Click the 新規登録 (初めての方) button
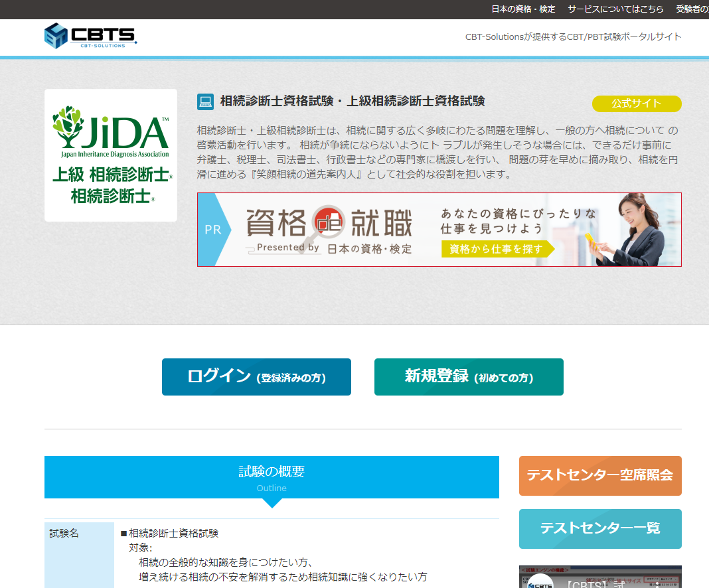The image size is (709, 588). click(469, 377)
